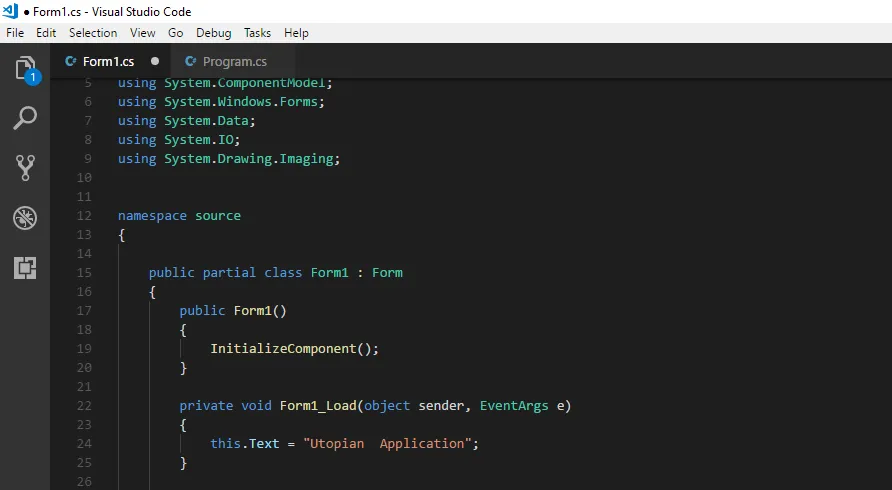The height and width of the screenshot is (490, 892).
Task: Open the Search view in activity bar
Action: click(25, 118)
